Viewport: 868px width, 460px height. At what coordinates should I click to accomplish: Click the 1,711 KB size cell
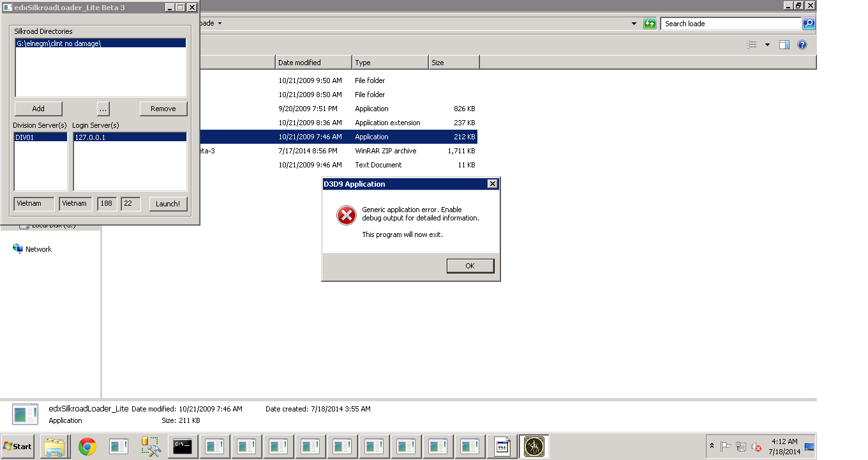click(x=461, y=151)
